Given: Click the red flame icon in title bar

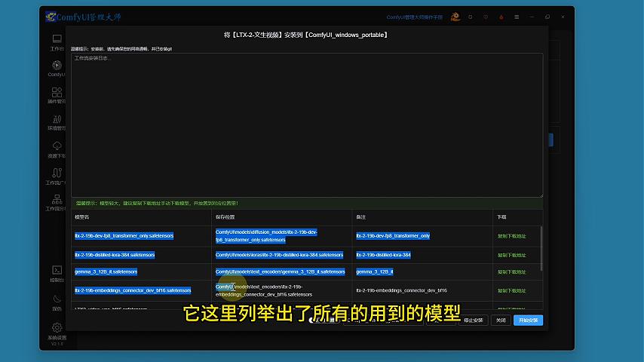Looking at the screenshot, I should [501, 17].
